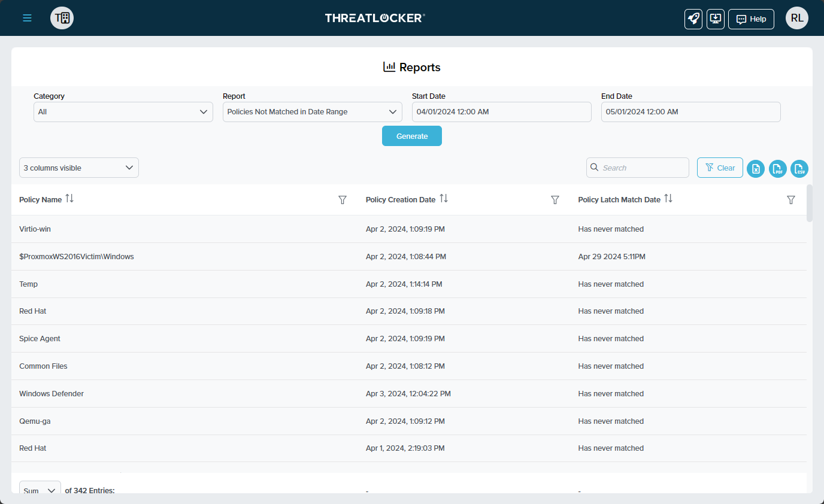Open the columns visible dropdown

point(79,168)
